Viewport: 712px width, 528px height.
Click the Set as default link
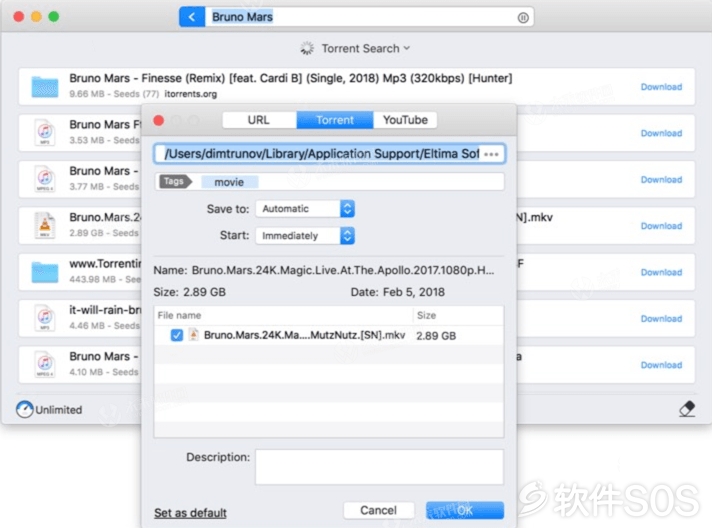click(x=190, y=513)
